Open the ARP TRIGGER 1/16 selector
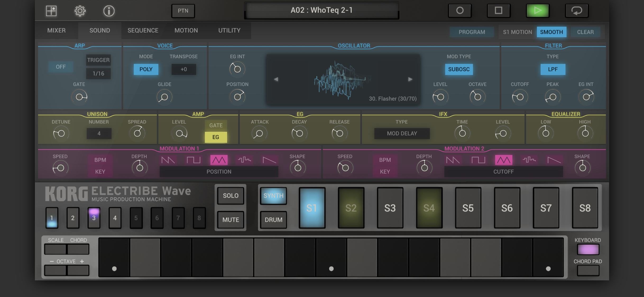Image resolution: width=644 pixels, height=297 pixels. pyautogui.click(x=98, y=73)
